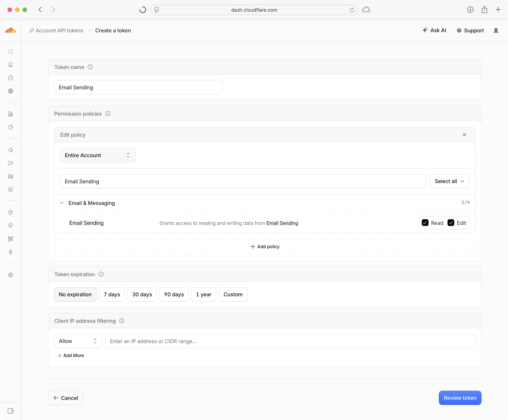
Task: Open the settings gear icon in sidebar
Action: pyautogui.click(x=11, y=275)
